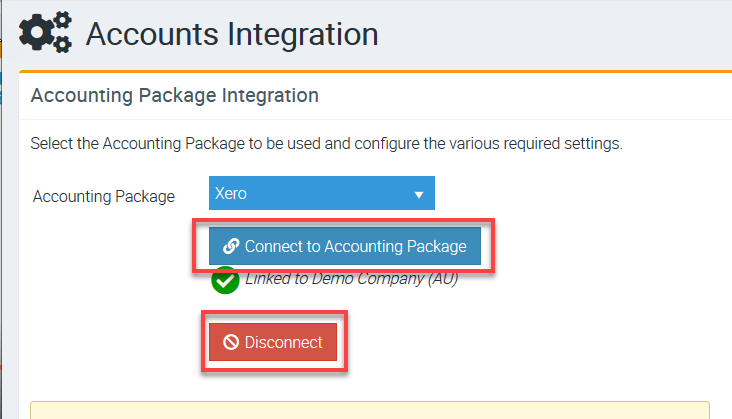732x419 pixels.
Task: Click the orange divider line under header
Action: tap(370, 71)
